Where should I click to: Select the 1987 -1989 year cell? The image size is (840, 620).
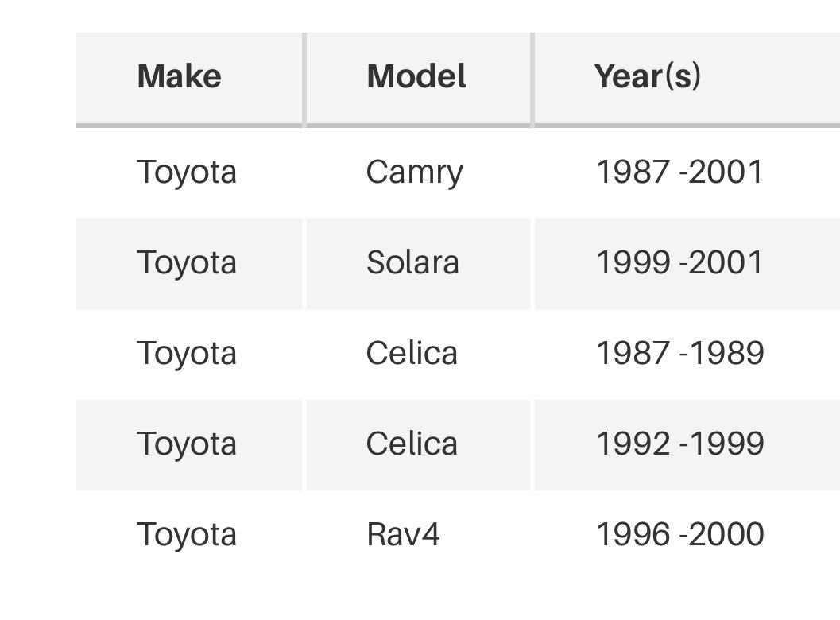tap(679, 353)
